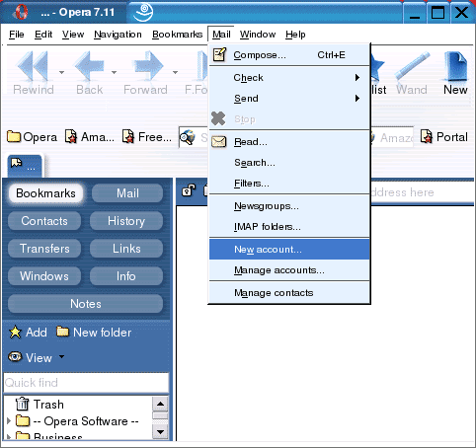Open the Contacts panel
Image resolution: width=476 pixels, height=448 pixels.
pyautogui.click(x=44, y=221)
